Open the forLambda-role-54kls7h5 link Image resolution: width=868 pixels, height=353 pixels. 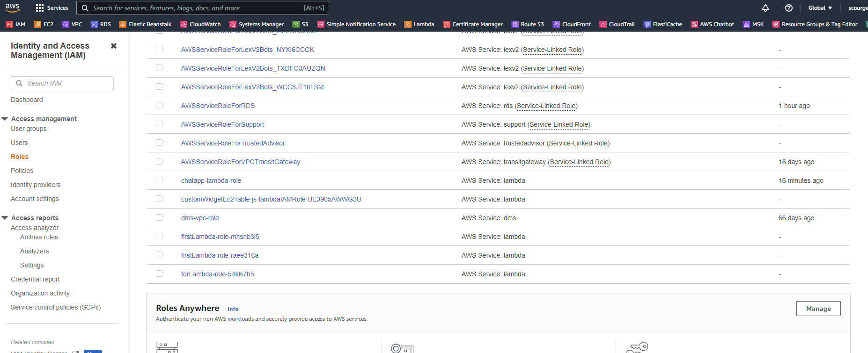[x=217, y=274]
